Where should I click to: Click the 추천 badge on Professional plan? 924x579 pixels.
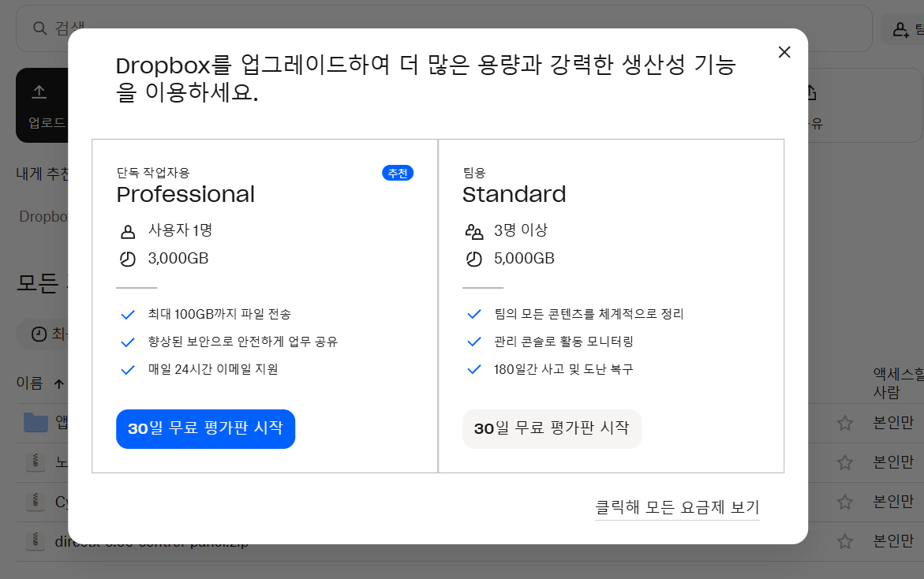[398, 174]
